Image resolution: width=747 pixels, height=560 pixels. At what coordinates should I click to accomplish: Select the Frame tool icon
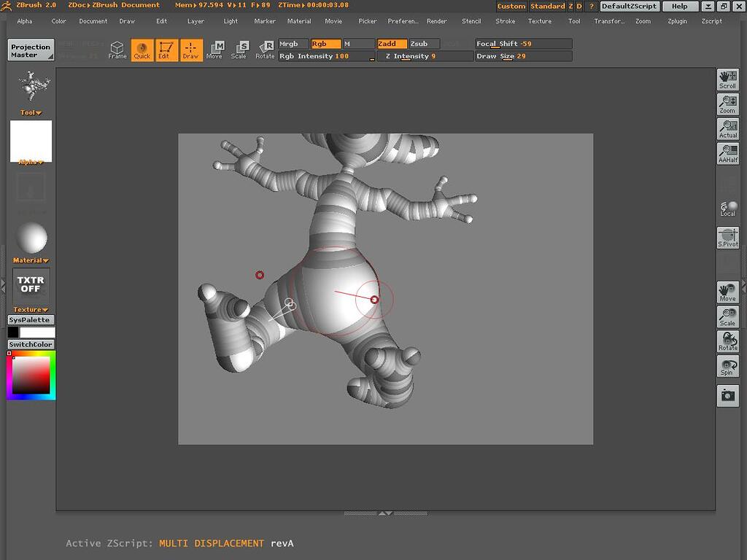click(x=117, y=50)
